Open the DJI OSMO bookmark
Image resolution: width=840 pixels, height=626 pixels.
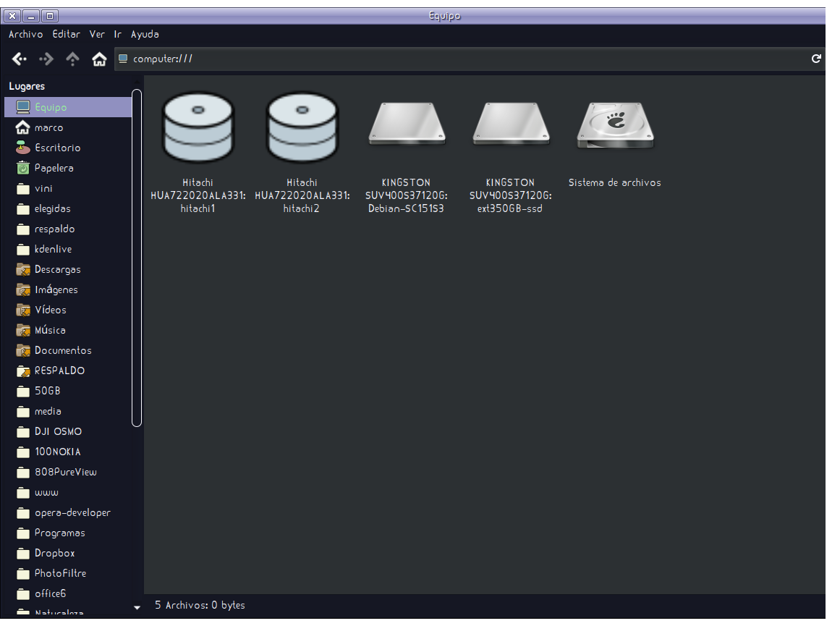click(68, 431)
